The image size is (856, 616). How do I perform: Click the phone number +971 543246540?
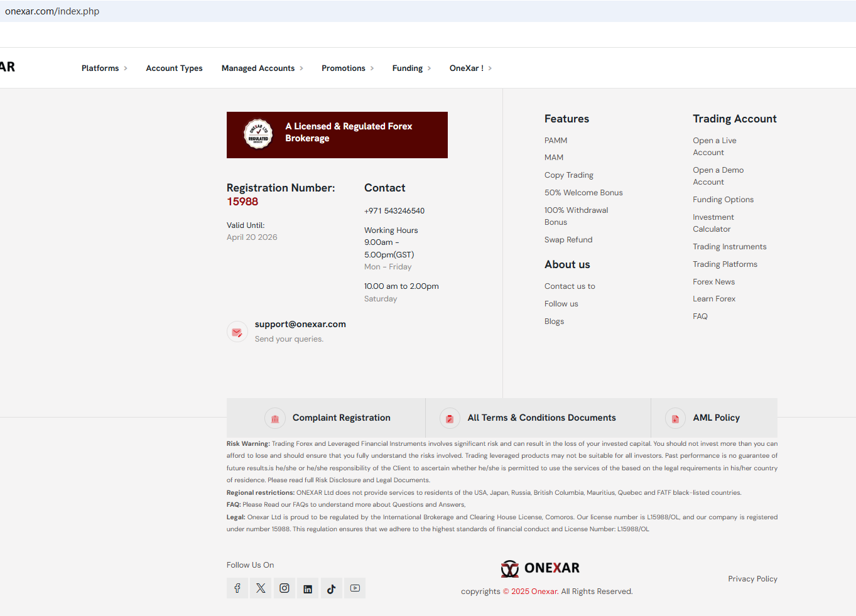pos(394,211)
